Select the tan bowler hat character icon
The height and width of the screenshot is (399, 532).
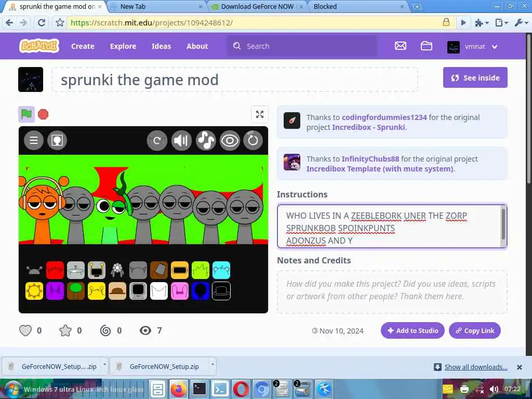[117, 291]
